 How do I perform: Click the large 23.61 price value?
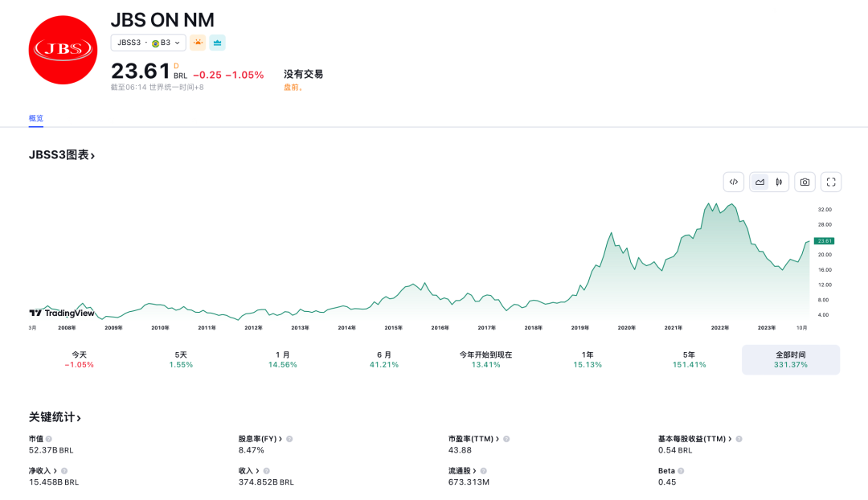coord(141,71)
